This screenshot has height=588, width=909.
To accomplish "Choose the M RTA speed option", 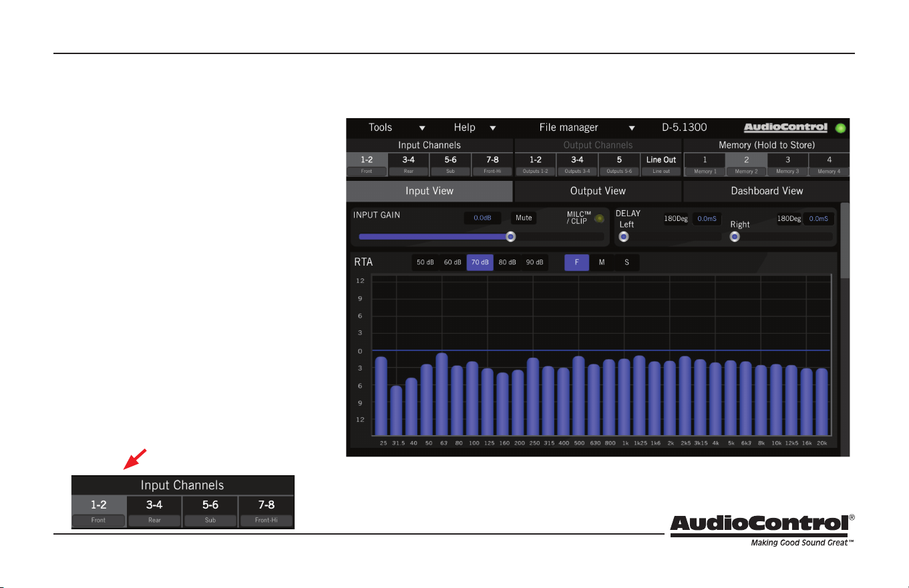I will 602,262.
